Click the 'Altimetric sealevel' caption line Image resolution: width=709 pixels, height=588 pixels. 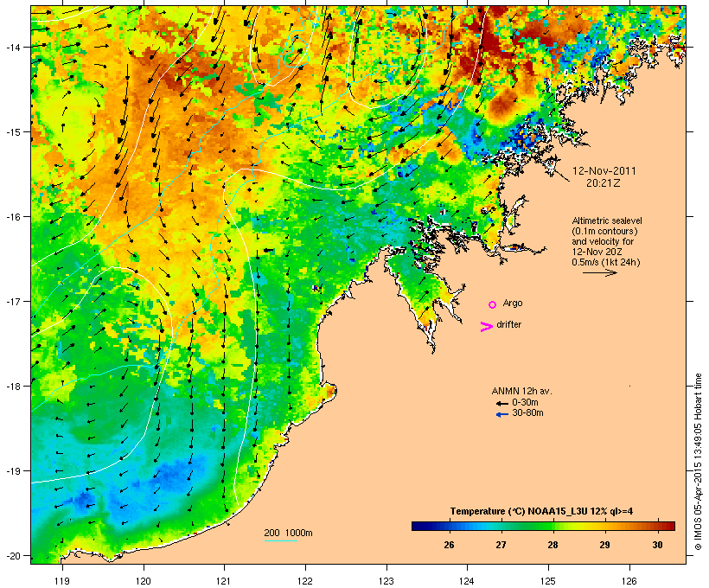(607, 220)
